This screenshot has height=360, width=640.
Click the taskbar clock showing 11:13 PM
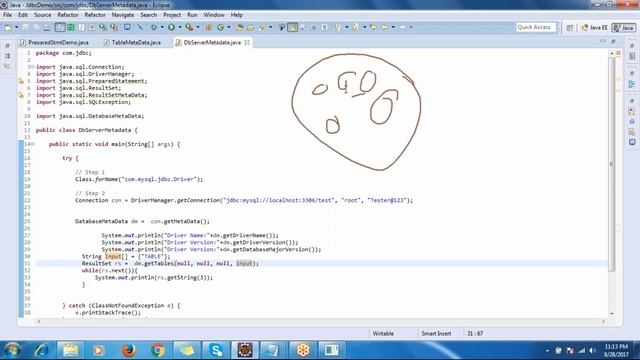pyautogui.click(x=616, y=350)
